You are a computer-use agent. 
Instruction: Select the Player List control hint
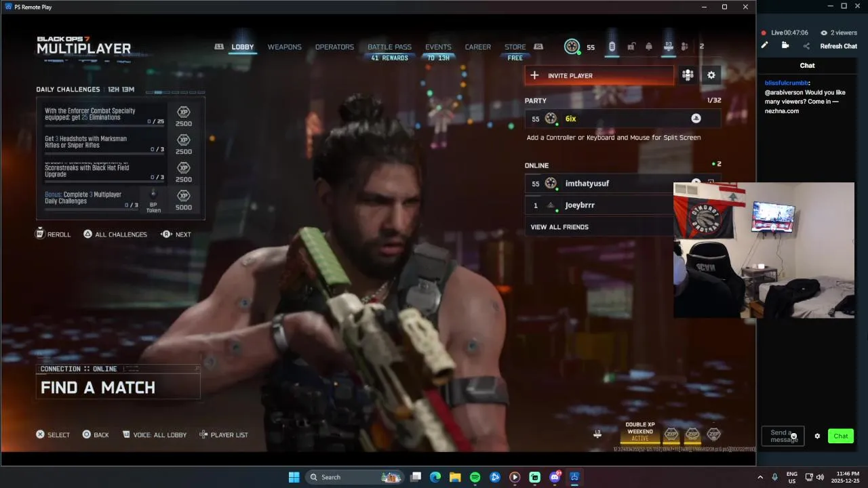(x=223, y=434)
